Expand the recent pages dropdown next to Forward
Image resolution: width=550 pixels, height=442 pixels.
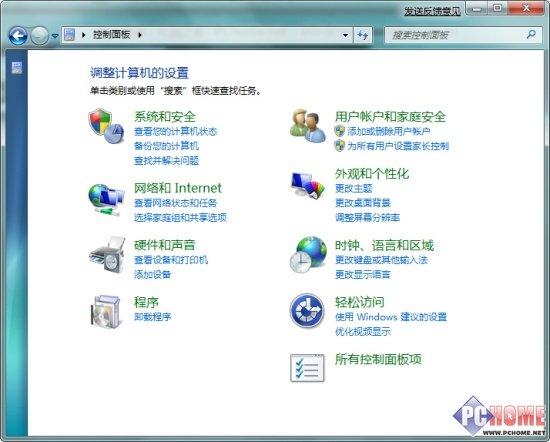[55, 36]
